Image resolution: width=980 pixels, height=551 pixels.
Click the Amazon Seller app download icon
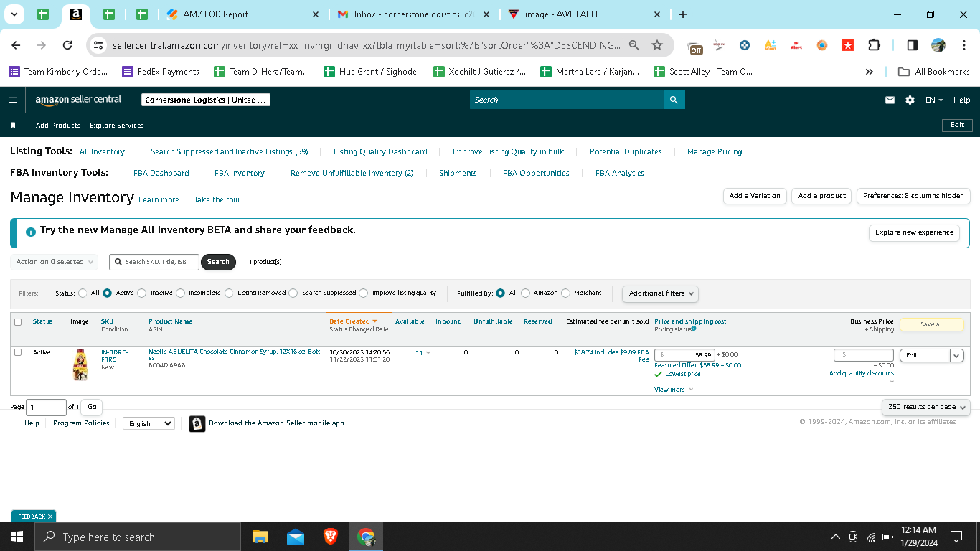(197, 424)
